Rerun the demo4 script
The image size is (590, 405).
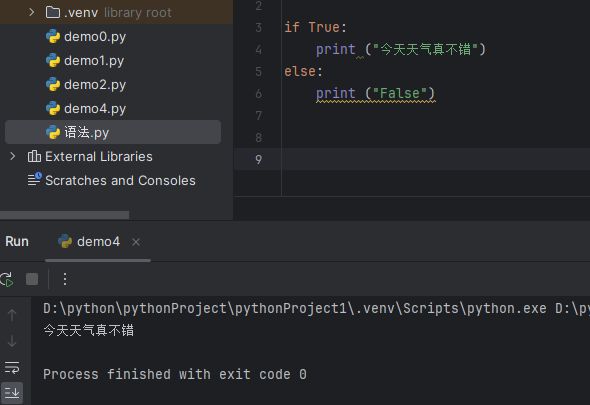(x=7, y=279)
